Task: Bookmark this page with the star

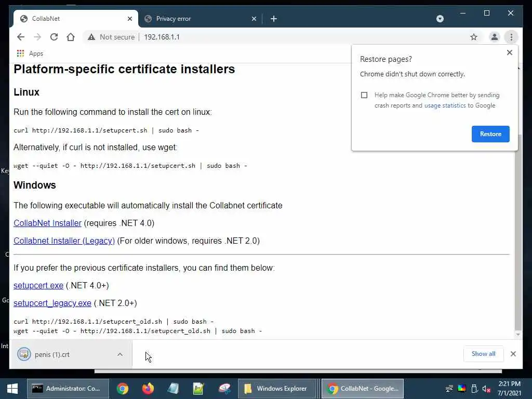Action: click(474, 37)
